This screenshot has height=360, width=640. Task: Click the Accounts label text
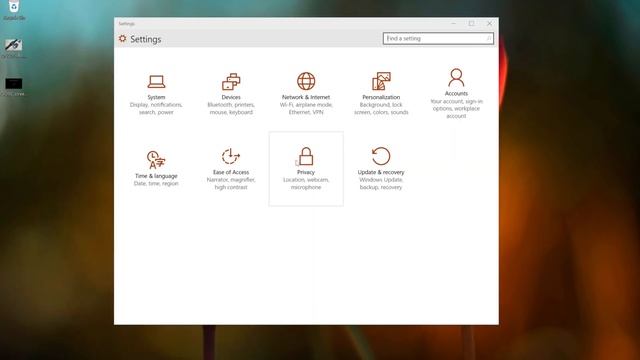click(x=456, y=93)
